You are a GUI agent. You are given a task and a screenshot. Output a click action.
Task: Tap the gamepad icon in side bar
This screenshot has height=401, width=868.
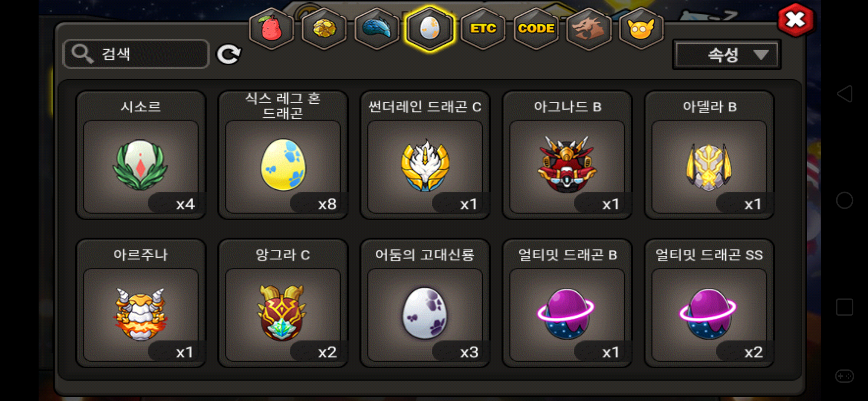845,376
